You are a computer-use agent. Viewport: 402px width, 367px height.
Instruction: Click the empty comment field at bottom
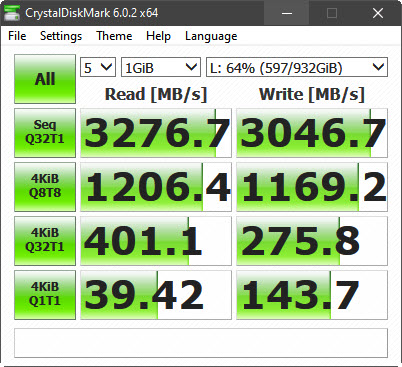(x=201, y=343)
